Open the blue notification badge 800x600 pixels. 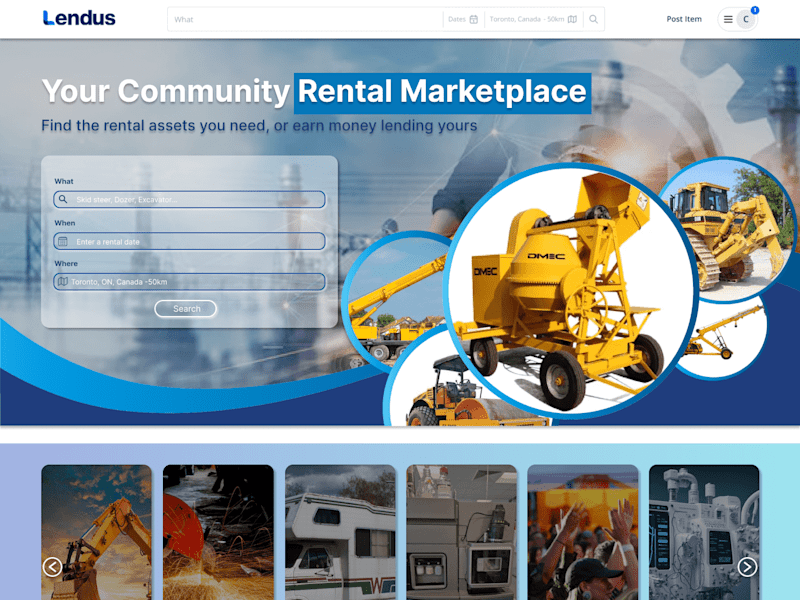755,10
